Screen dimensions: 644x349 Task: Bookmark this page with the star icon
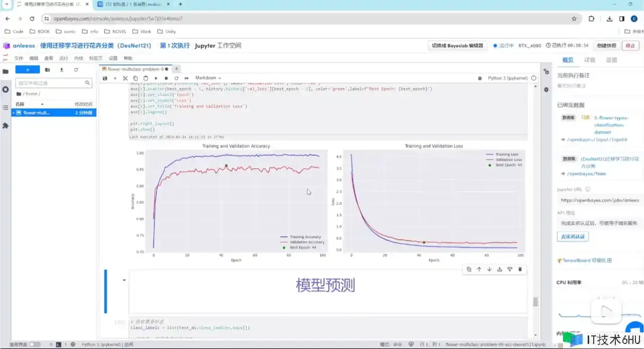click(574, 19)
